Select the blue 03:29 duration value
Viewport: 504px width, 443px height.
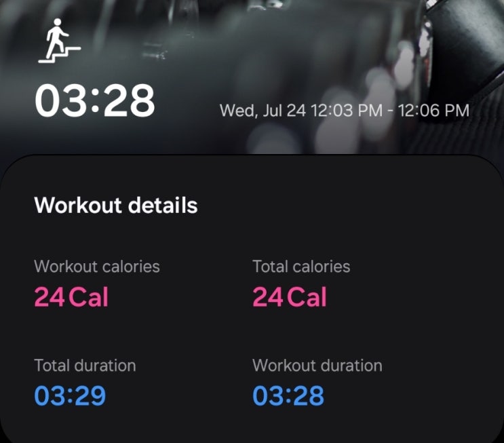coord(70,396)
